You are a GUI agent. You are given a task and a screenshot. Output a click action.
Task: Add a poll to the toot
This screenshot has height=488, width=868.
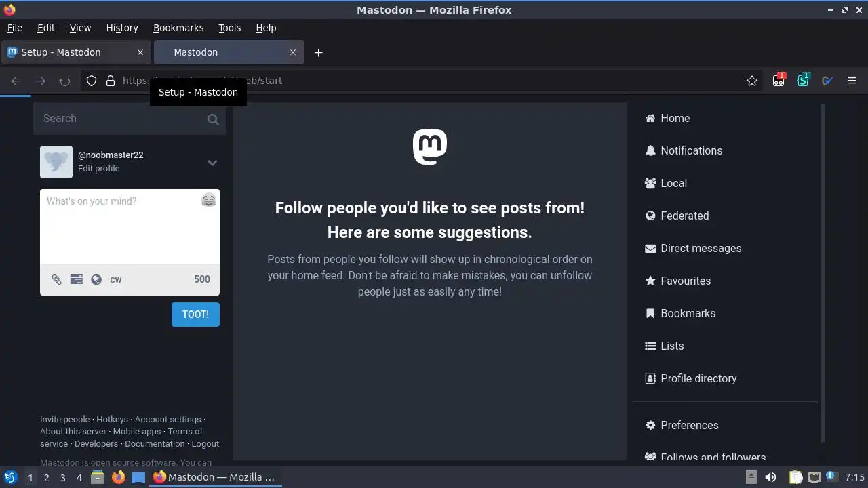pyautogui.click(x=77, y=279)
